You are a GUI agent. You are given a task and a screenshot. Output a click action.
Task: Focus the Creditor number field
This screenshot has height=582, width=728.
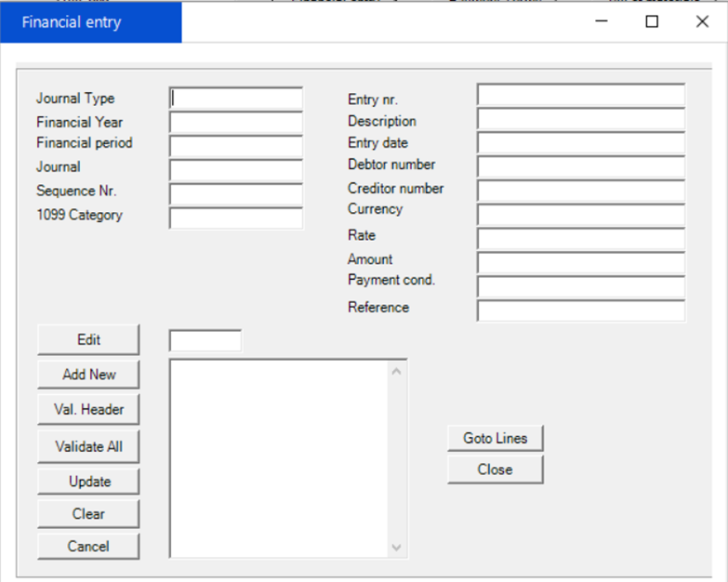[581, 192]
